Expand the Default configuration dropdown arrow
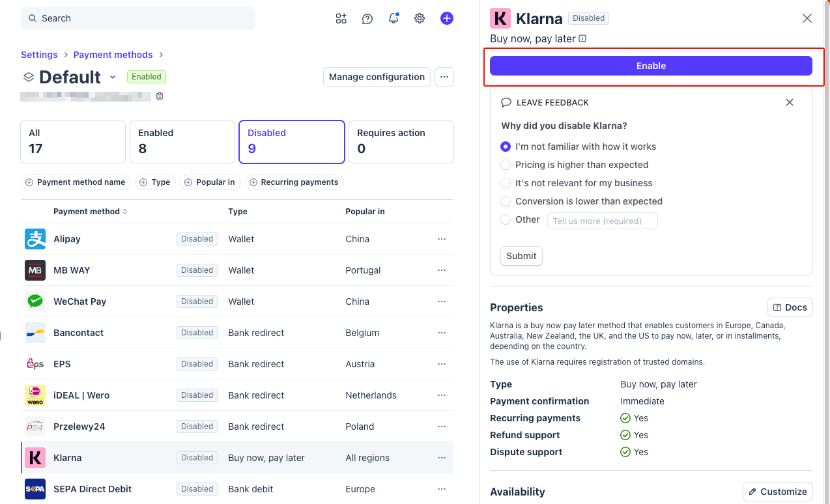 point(113,77)
